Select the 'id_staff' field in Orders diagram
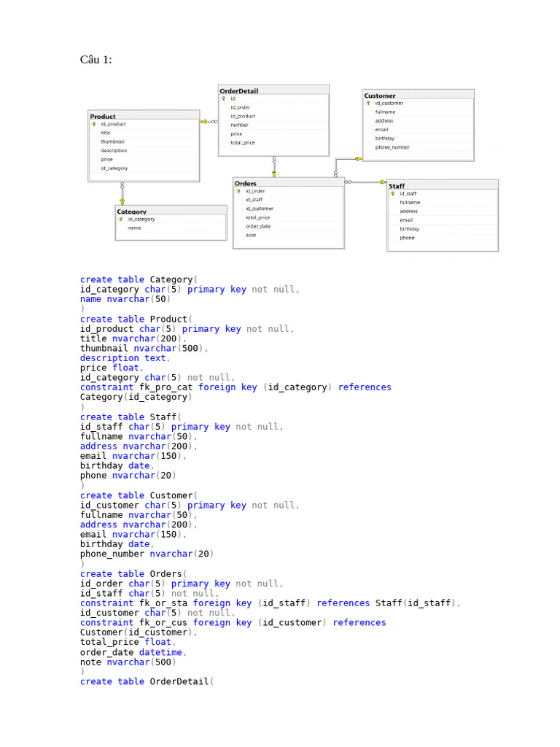The image size is (560, 747). tap(254, 200)
